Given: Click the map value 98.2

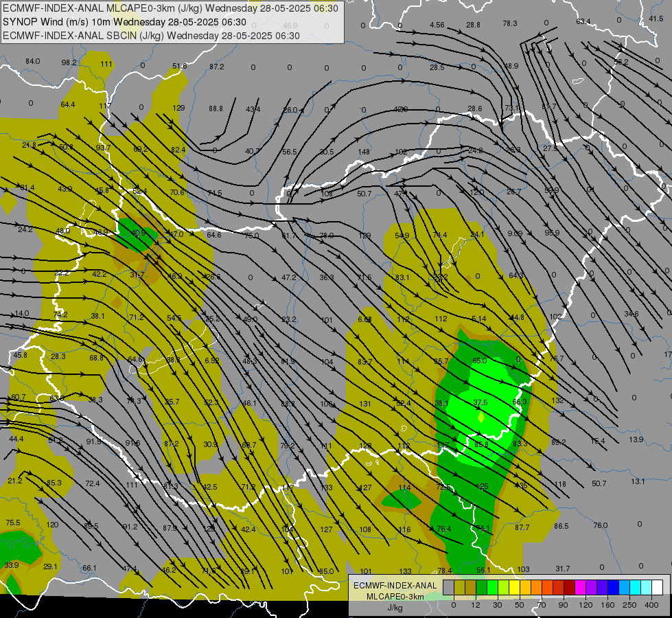Looking at the screenshot, I should [x=69, y=62].
